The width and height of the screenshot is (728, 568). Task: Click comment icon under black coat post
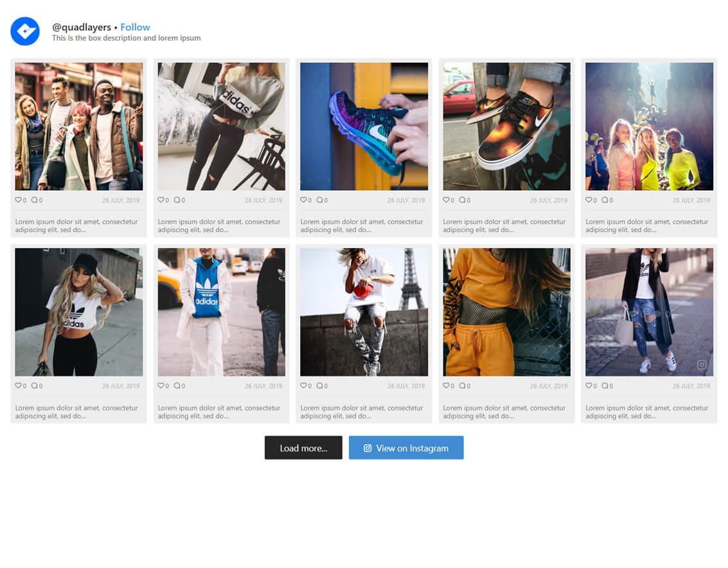(605, 386)
